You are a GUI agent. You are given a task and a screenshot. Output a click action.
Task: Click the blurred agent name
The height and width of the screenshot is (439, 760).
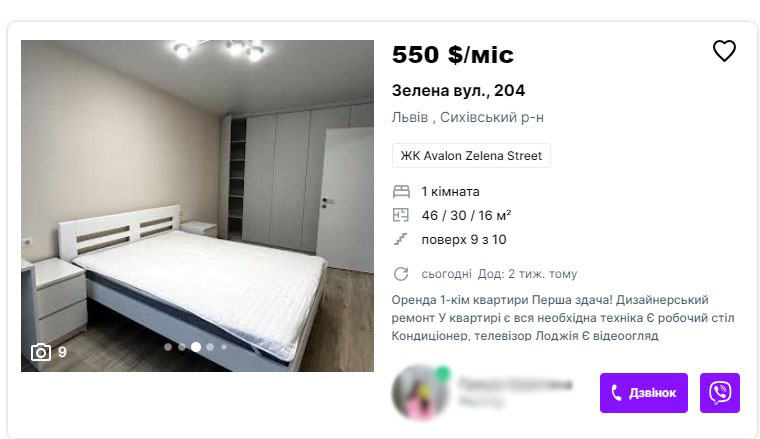tap(515, 385)
